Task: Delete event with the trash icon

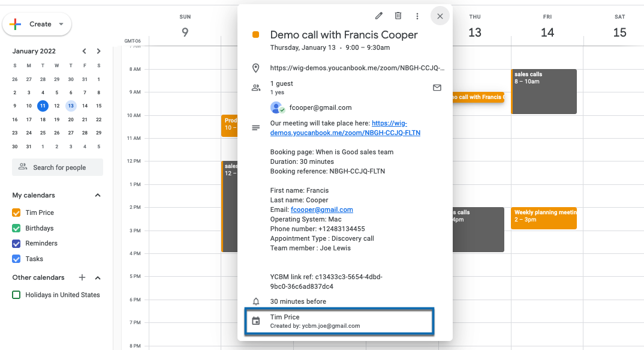Action: pos(398,16)
